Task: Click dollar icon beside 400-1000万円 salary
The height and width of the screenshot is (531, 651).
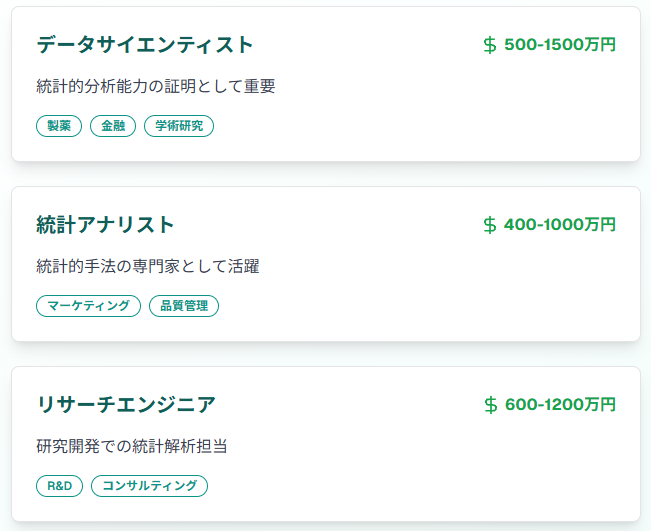Action: (x=490, y=225)
